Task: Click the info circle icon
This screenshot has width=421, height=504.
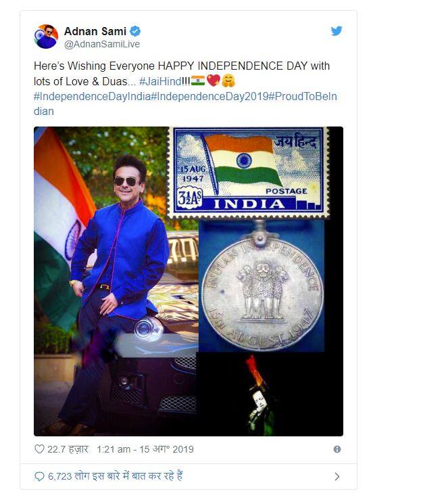Action: 337,449
